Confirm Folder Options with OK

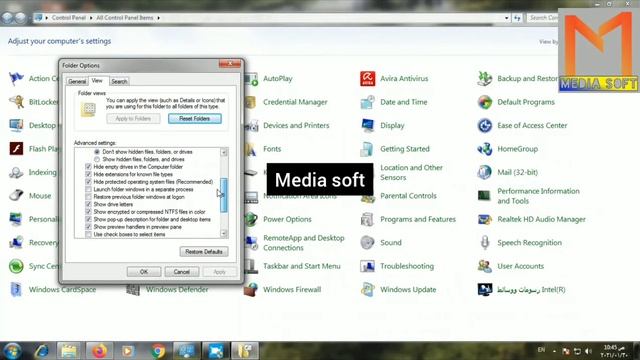click(x=144, y=272)
